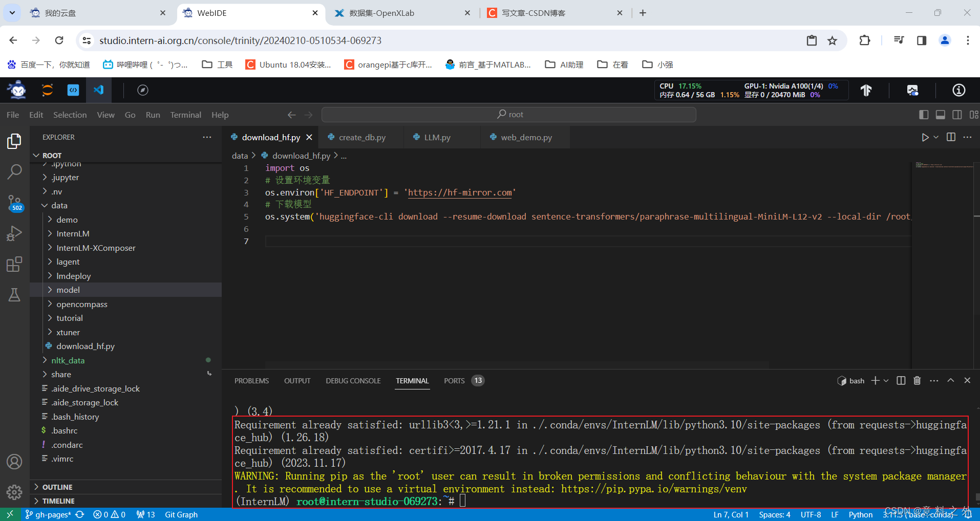The height and width of the screenshot is (521, 980).
Task: Select the VS Code icon in studio bar
Action: [x=98, y=90]
